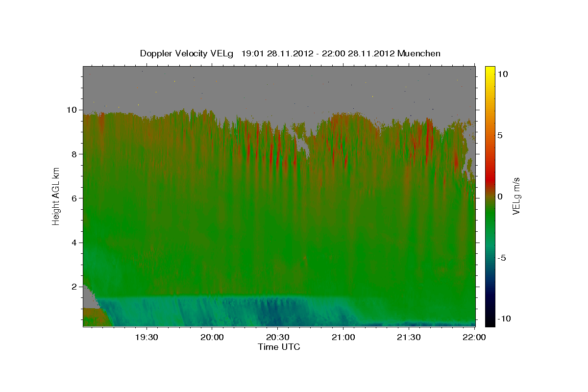Screen dimensions: 588x392
Task: Click the colorbar value 0 label
Action: [x=500, y=196]
